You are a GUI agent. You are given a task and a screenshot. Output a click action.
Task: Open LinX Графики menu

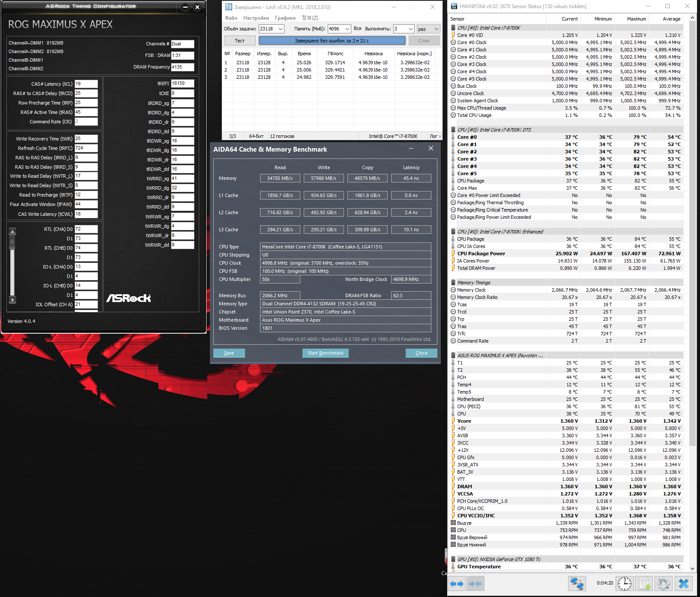[x=285, y=18]
